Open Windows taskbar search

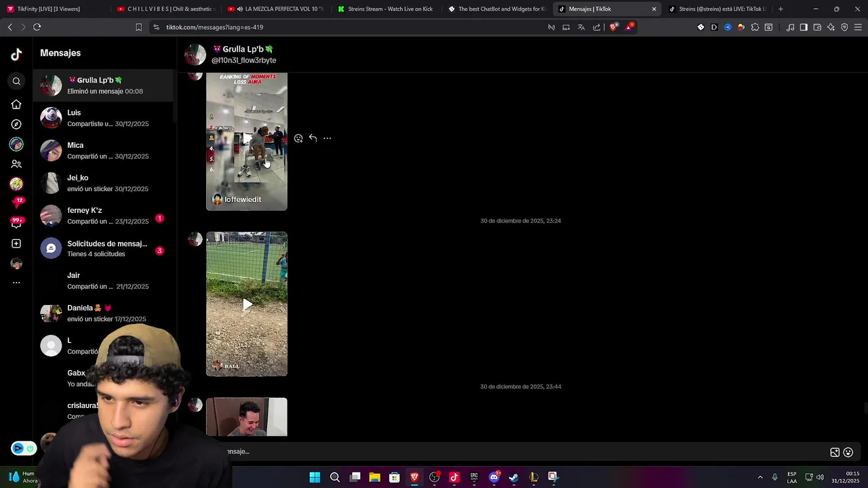click(335, 477)
